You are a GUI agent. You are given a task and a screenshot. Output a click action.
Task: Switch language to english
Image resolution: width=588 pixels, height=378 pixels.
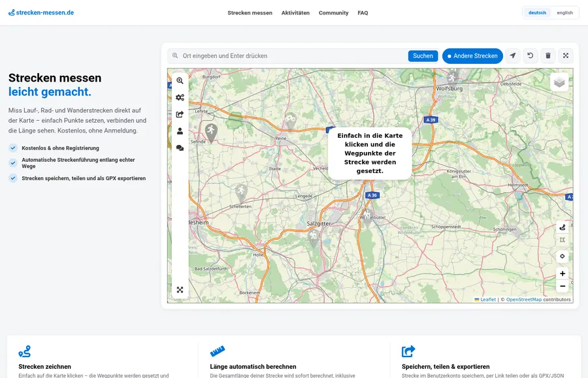coord(564,13)
